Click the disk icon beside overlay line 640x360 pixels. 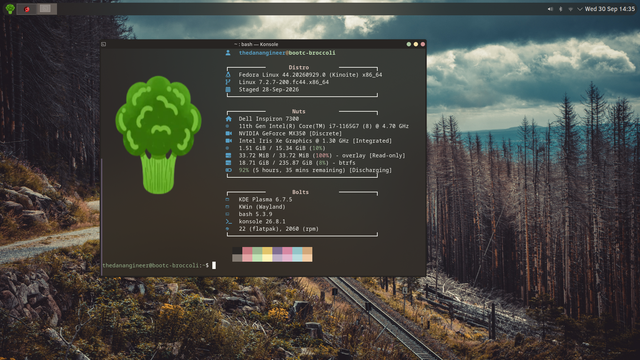point(228,156)
